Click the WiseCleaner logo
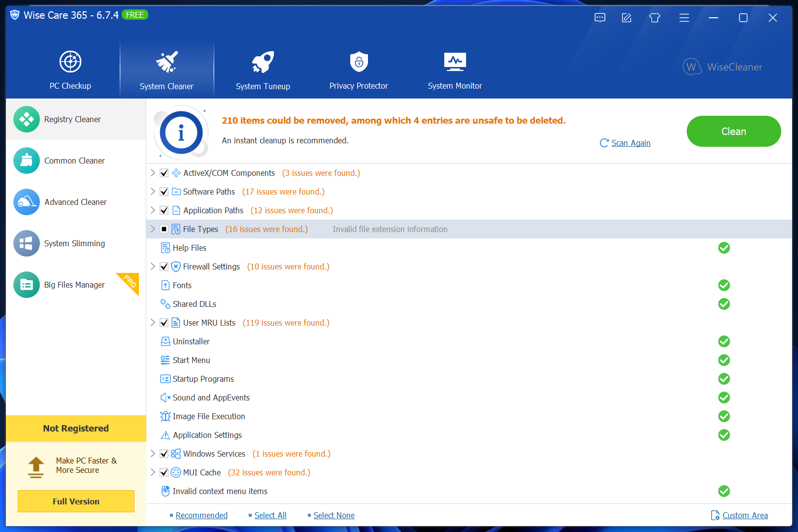This screenshot has height=532, width=798. [x=723, y=67]
